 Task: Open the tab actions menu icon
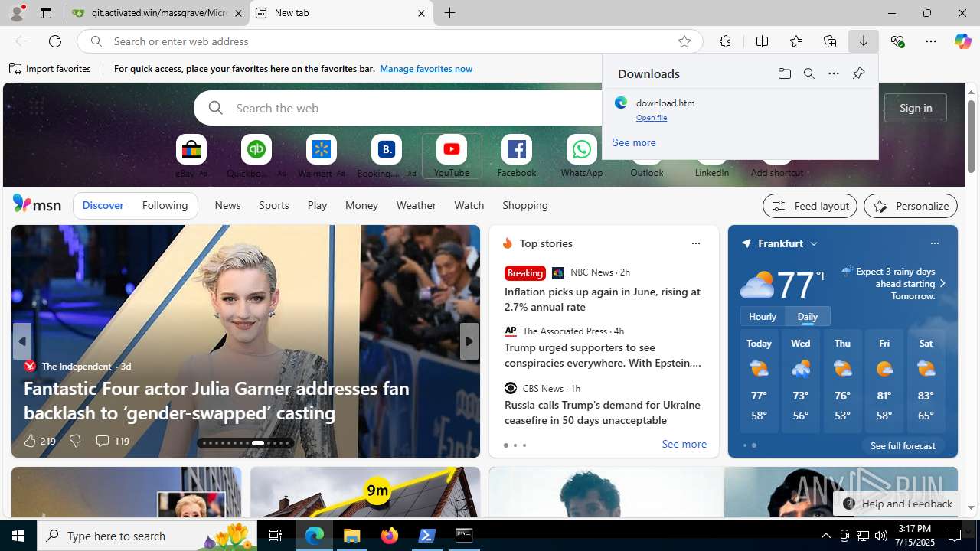tap(46, 13)
